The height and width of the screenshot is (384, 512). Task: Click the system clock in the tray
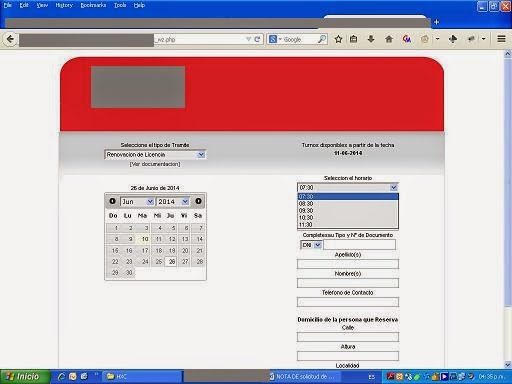coord(491,377)
